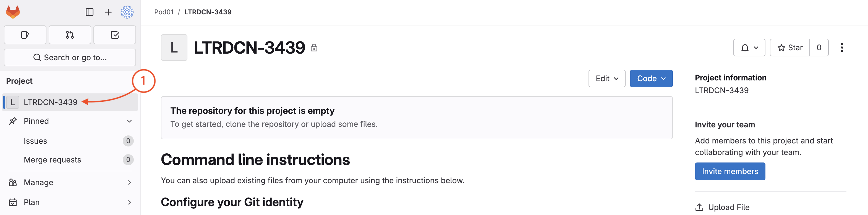Open the Edit dropdown
868x215 pixels.
point(606,78)
